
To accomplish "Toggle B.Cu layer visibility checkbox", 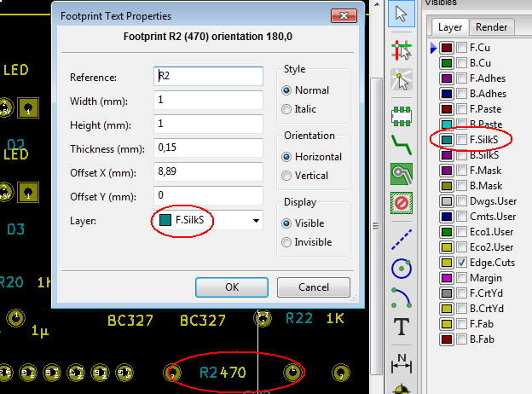I will pos(461,63).
